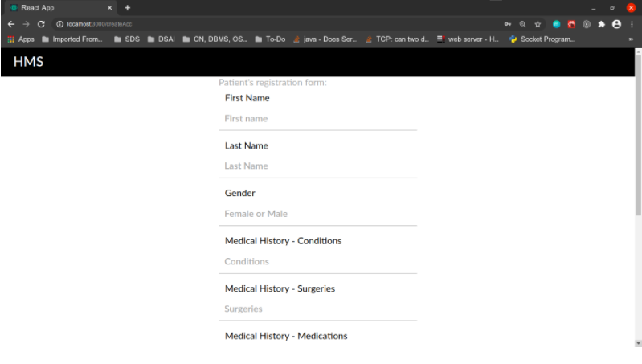Screen dimensions: 642x364
Task: Close the browser window
Action: [631, 8]
